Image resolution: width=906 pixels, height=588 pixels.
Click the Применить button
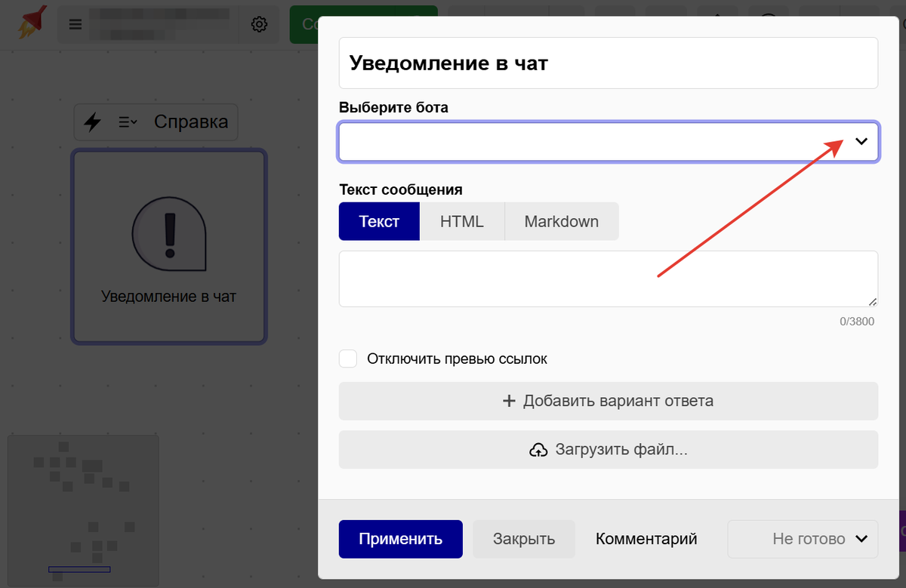[x=400, y=538]
